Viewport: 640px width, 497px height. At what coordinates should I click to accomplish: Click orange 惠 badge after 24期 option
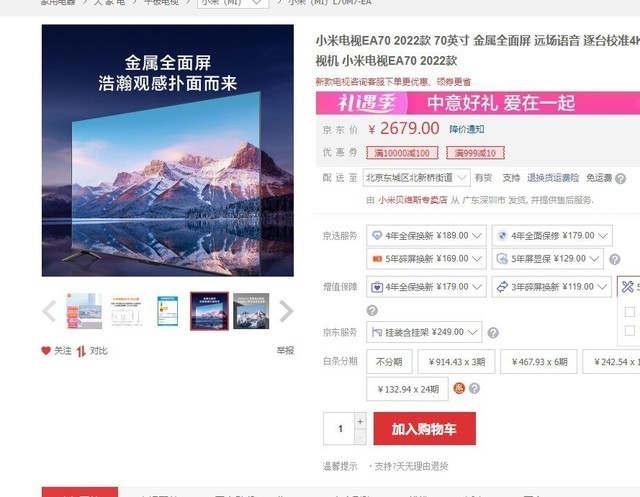point(459,388)
